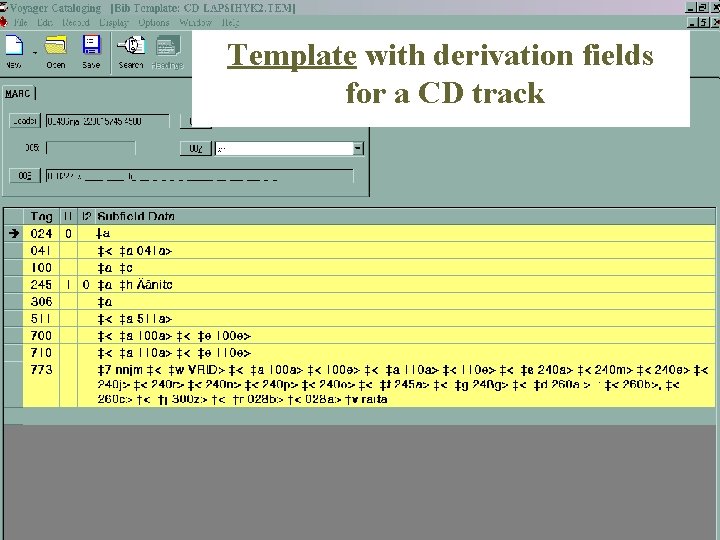
Task: Select the tag 024 cell
Action: 41,233
